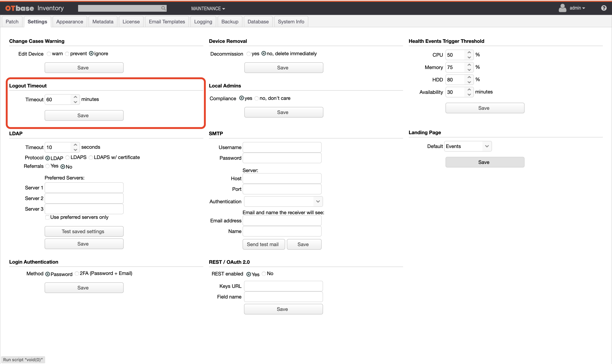
Task: Expand the SMTP Authentication dropdown
Action: click(x=283, y=201)
